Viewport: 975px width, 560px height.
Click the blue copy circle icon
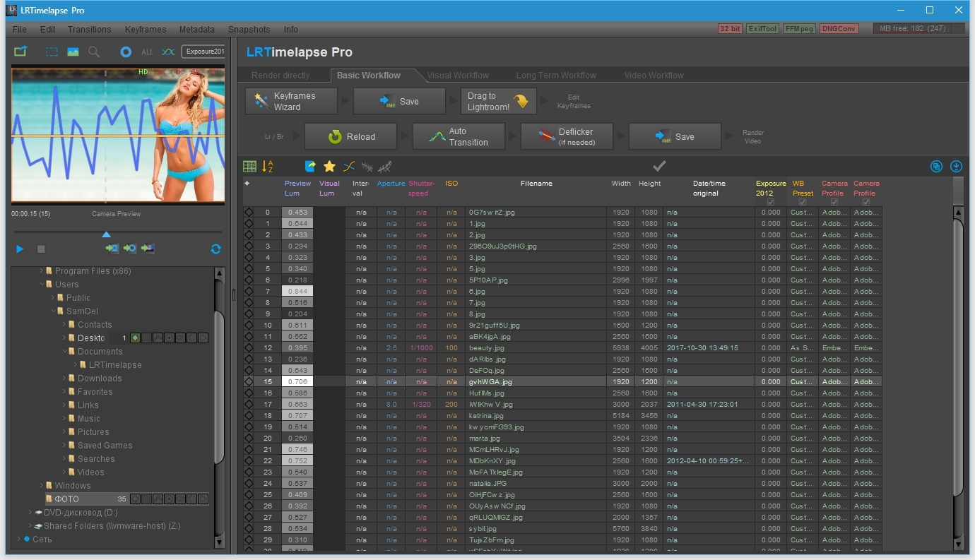pyautogui.click(x=936, y=167)
